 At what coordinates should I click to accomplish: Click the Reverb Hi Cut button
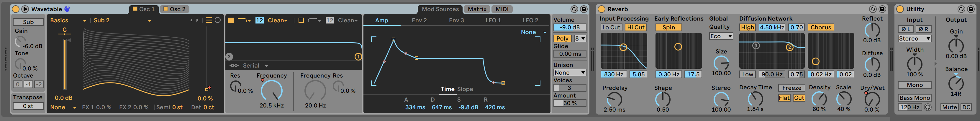pos(636,27)
